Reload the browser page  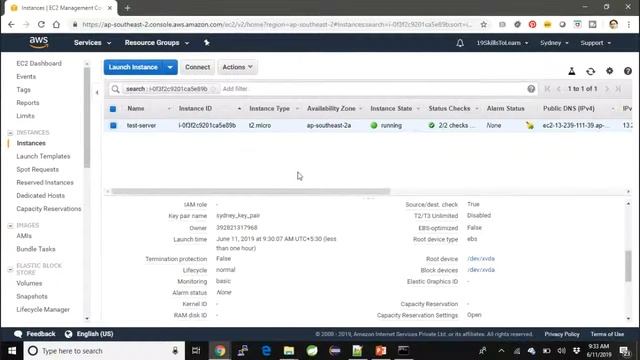click(41, 24)
